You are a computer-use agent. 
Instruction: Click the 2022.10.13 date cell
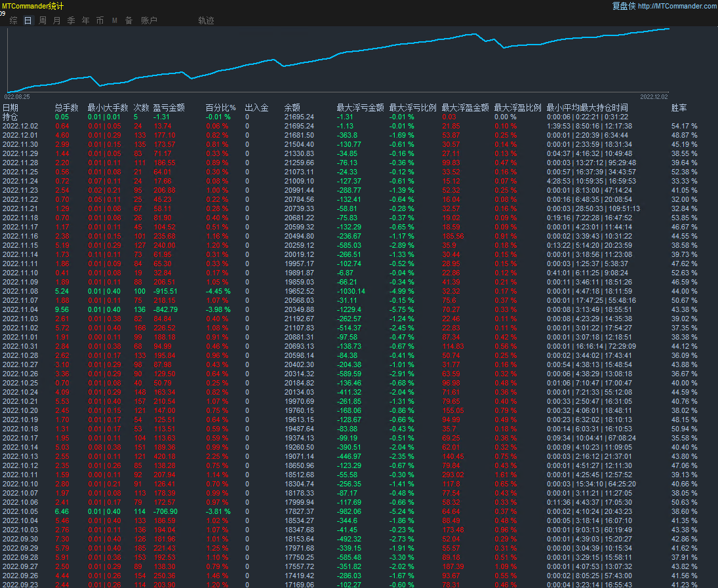pos(20,457)
